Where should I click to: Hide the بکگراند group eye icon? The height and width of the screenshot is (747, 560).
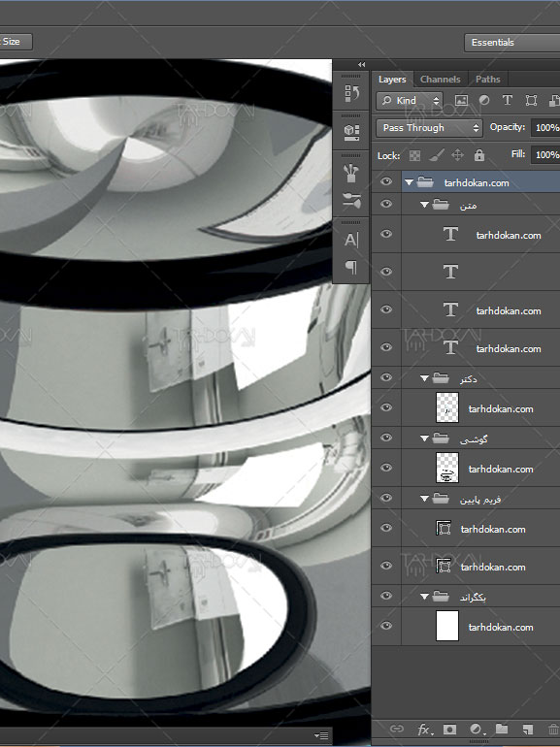(x=386, y=596)
